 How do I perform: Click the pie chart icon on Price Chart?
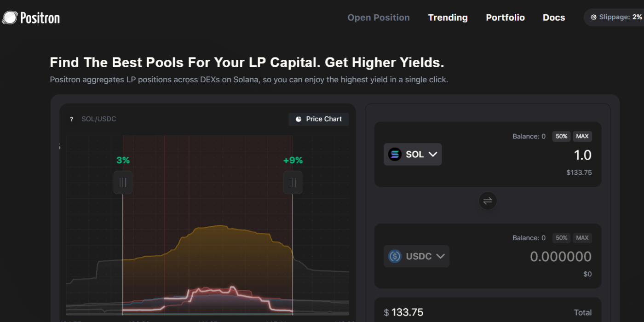click(299, 119)
